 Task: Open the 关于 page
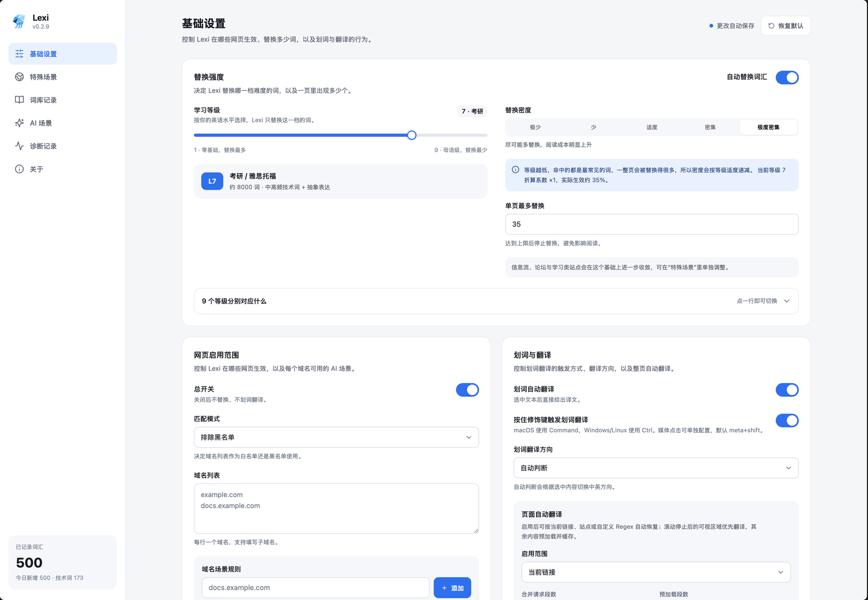coord(62,169)
